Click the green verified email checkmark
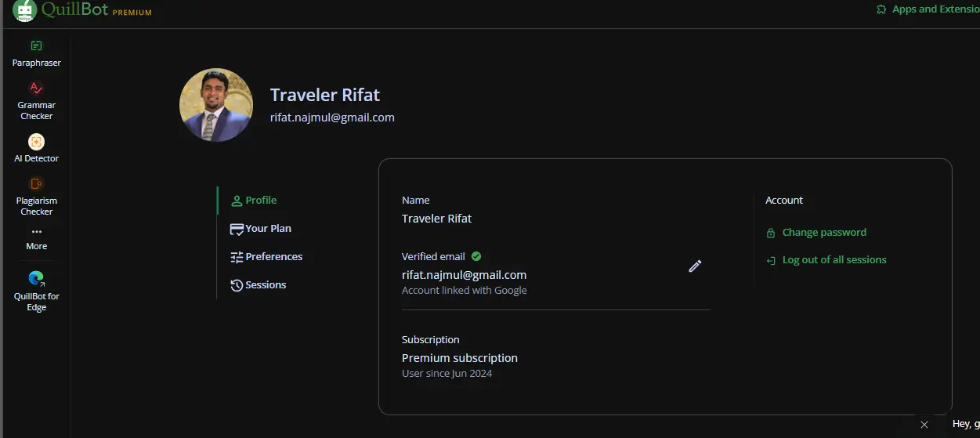The width and height of the screenshot is (980, 438). [476, 256]
